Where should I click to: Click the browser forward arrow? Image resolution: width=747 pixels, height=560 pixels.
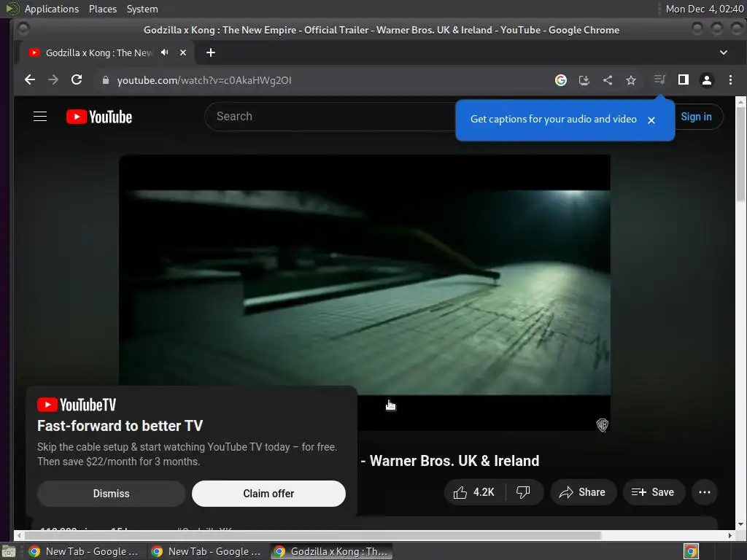[x=53, y=80]
